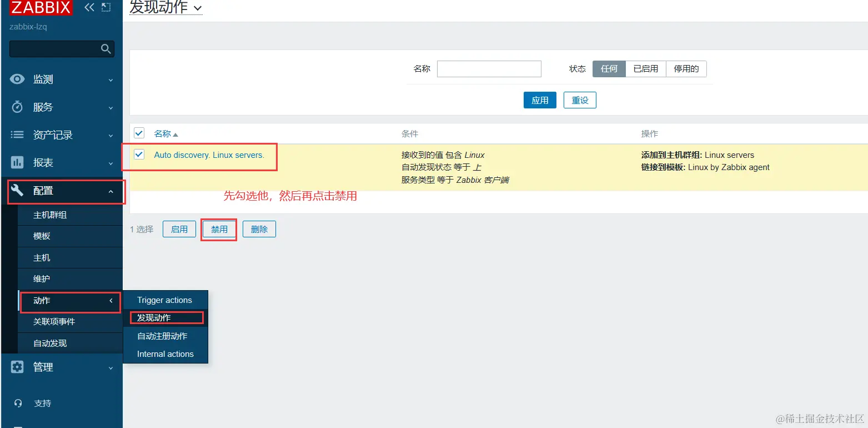Focus the 名称 filter input field
Viewport: 868px width, 428px height.
[489, 69]
